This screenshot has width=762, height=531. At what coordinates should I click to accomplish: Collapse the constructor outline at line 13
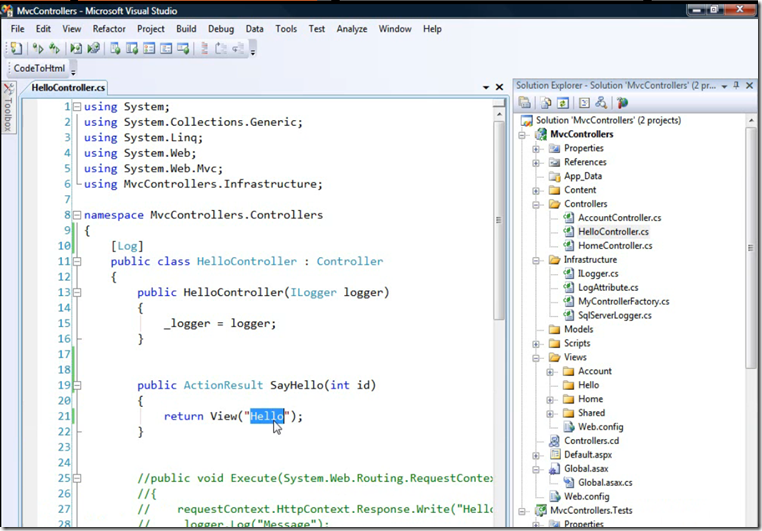click(x=77, y=292)
